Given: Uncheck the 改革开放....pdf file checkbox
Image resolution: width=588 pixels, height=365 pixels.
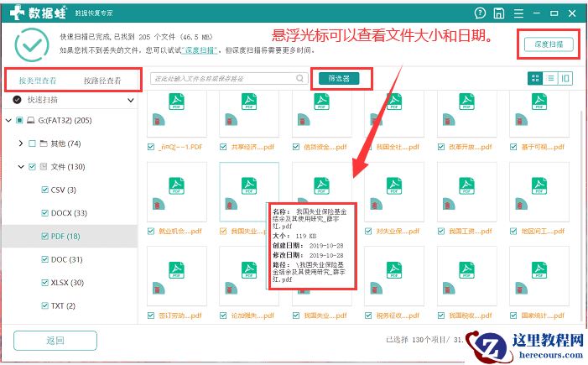Looking at the screenshot, I should 441,147.
